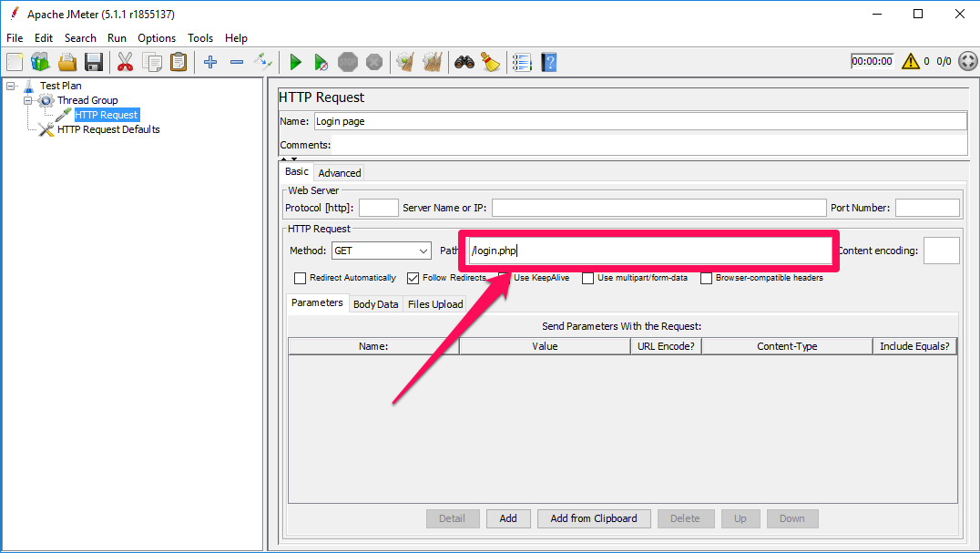
Task: Click the Up button
Action: [740, 518]
